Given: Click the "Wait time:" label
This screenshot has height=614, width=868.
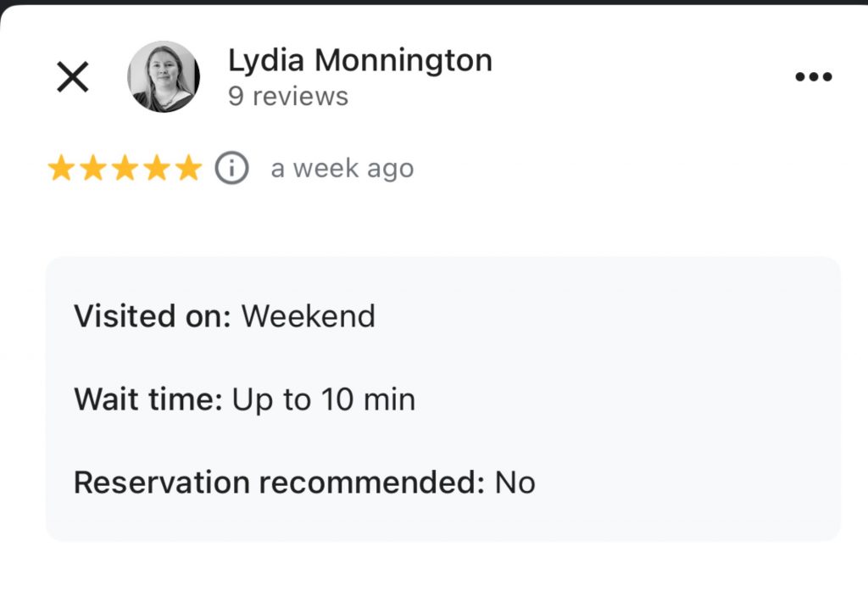Looking at the screenshot, I should coord(148,399).
